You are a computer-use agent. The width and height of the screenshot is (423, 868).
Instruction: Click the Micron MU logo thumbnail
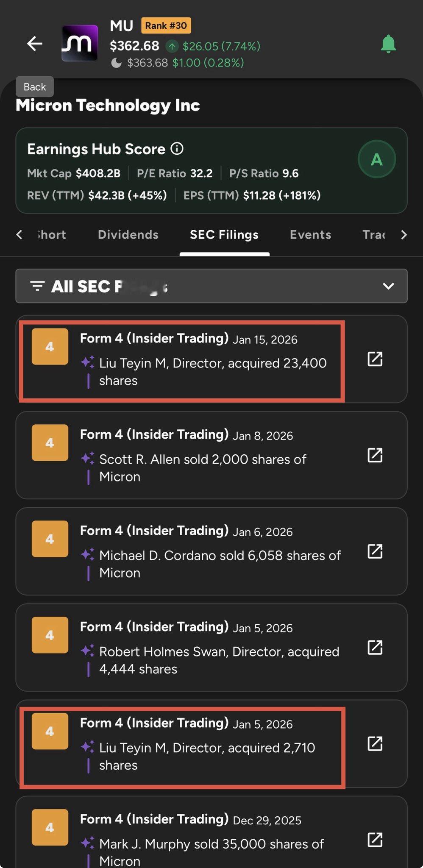[80, 43]
